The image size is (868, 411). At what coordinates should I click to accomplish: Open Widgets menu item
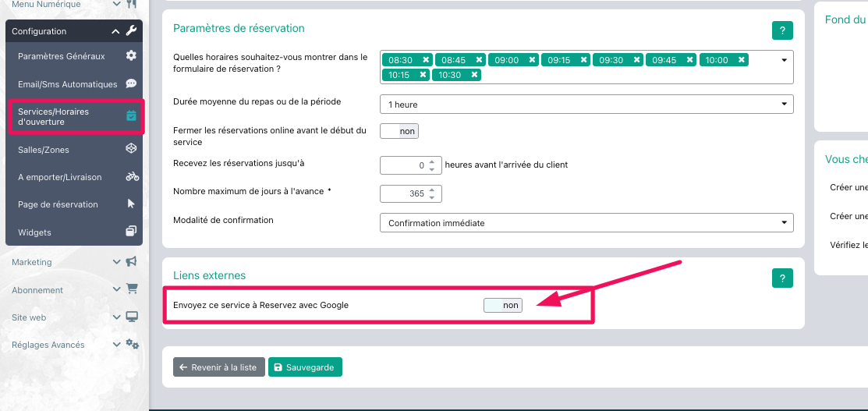(x=74, y=232)
